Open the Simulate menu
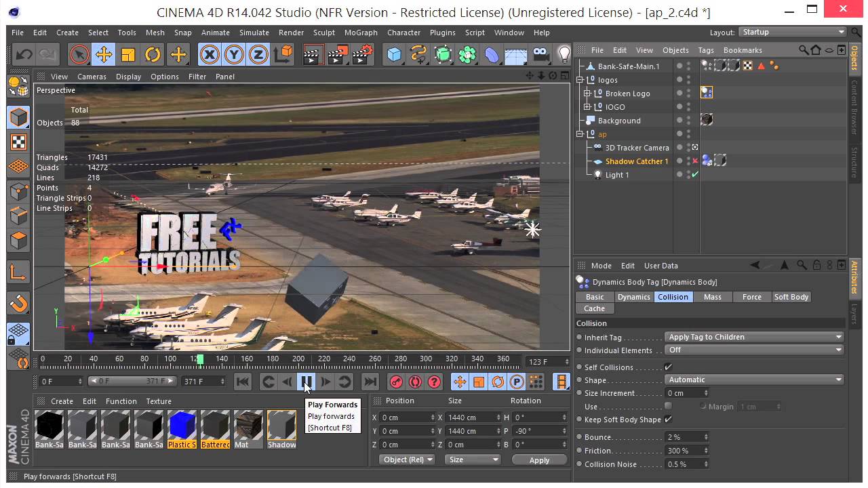 (x=254, y=33)
